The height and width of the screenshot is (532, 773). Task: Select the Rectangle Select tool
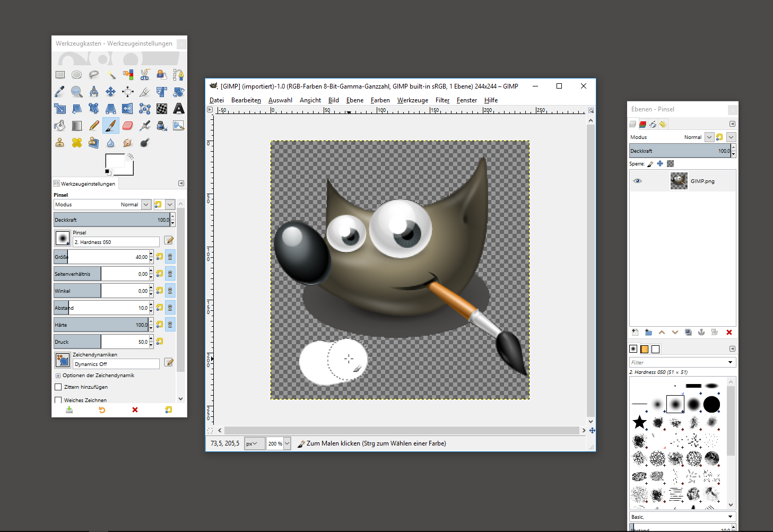[x=60, y=75]
